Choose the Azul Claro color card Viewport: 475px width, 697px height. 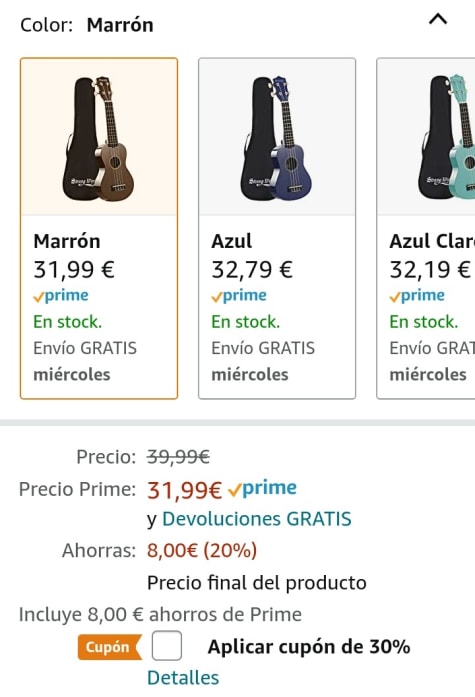pyautogui.click(x=426, y=228)
